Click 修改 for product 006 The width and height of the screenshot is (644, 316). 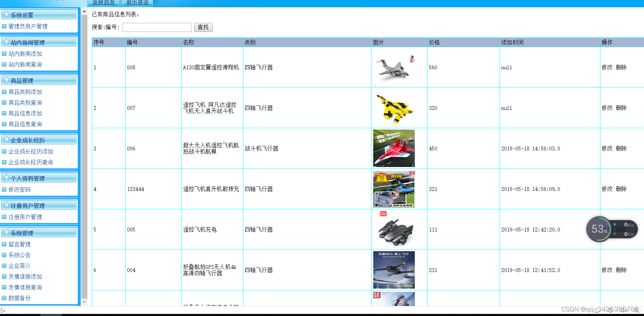click(x=607, y=148)
